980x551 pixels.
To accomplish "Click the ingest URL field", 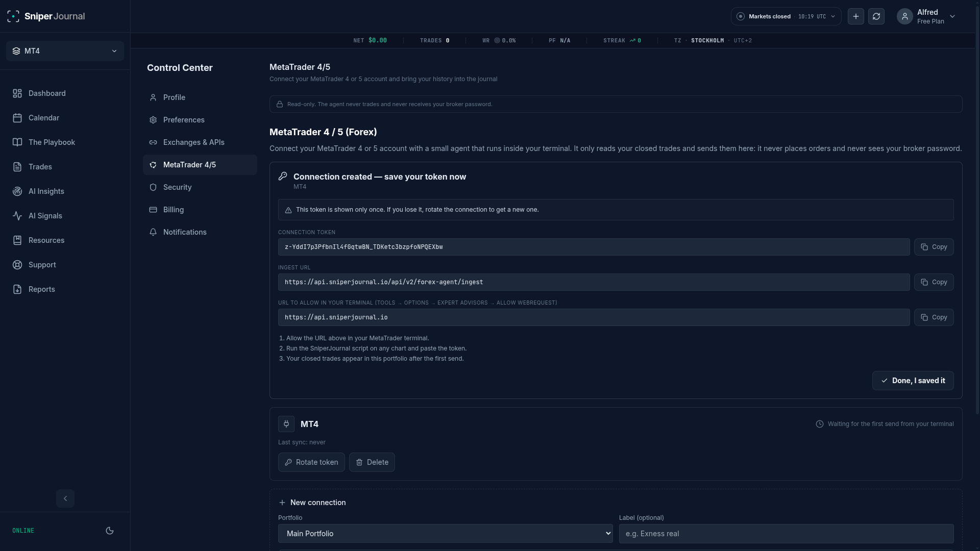I will point(594,282).
